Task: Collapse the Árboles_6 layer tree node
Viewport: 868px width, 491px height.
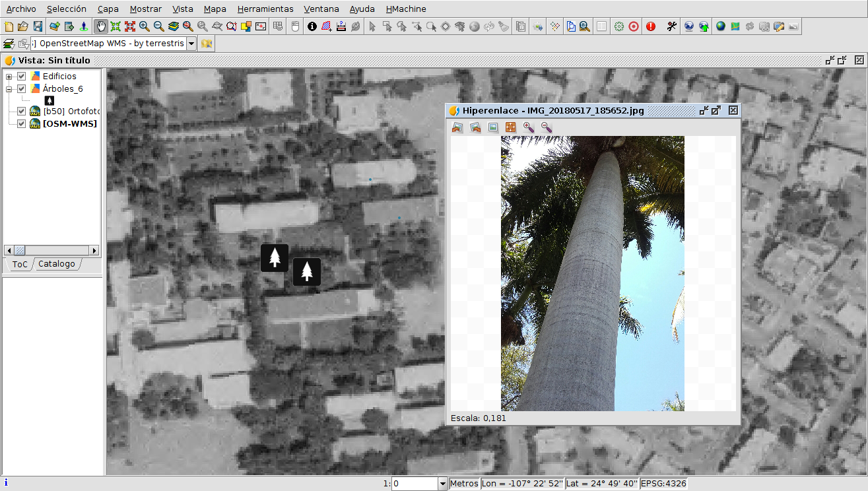Action: [x=9, y=88]
